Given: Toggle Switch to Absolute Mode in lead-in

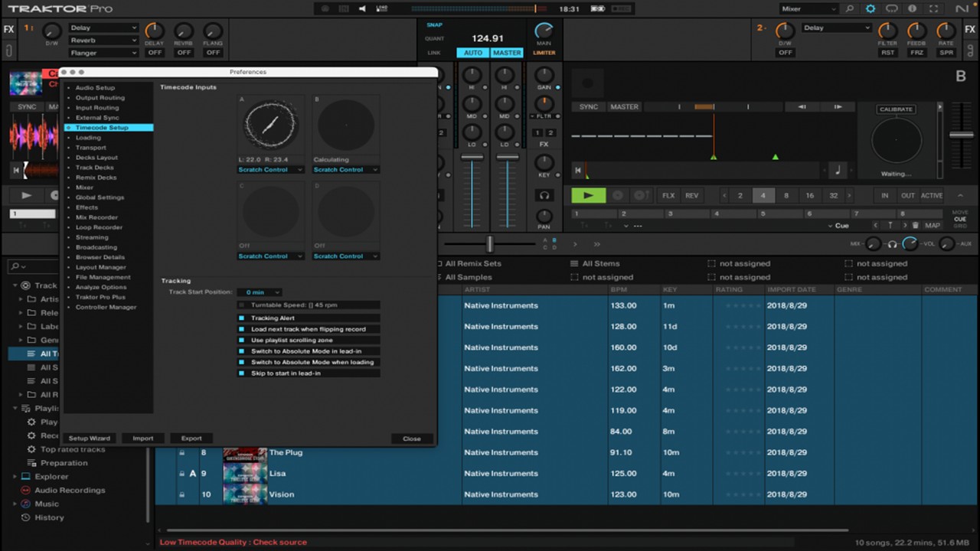Looking at the screenshot, I should 241,351.
